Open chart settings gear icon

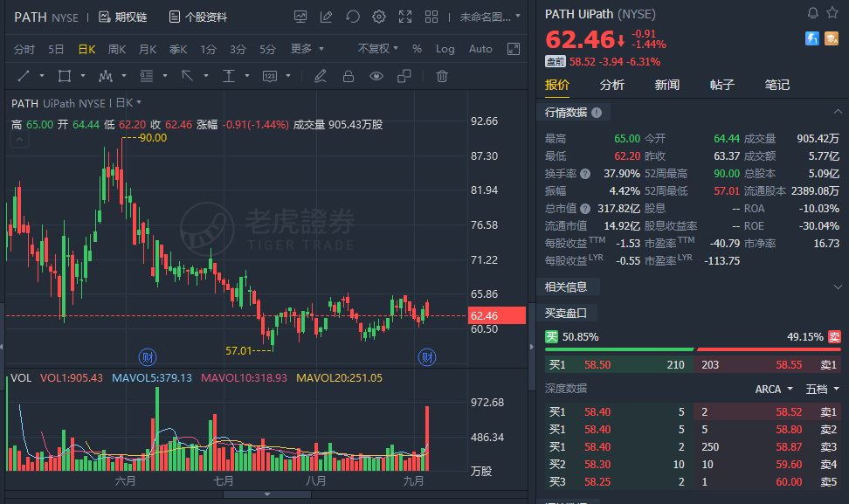click(379, 17)
